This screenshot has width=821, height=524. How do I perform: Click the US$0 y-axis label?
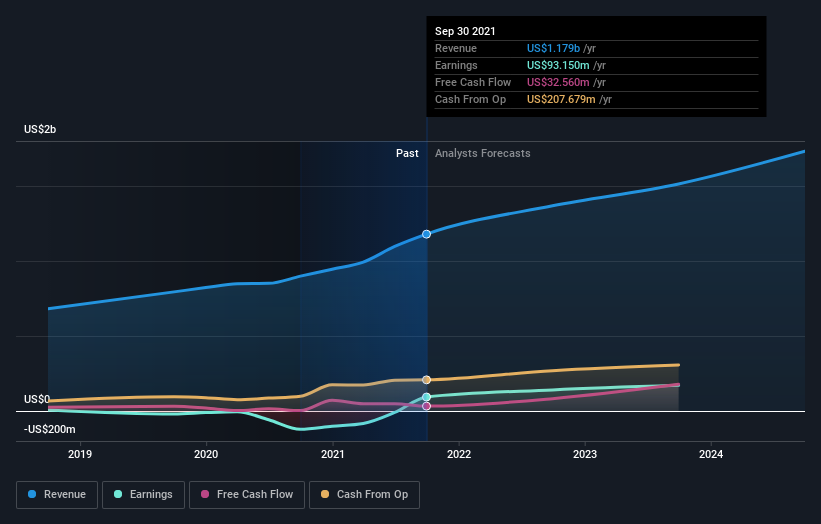[x=37, y=399]
